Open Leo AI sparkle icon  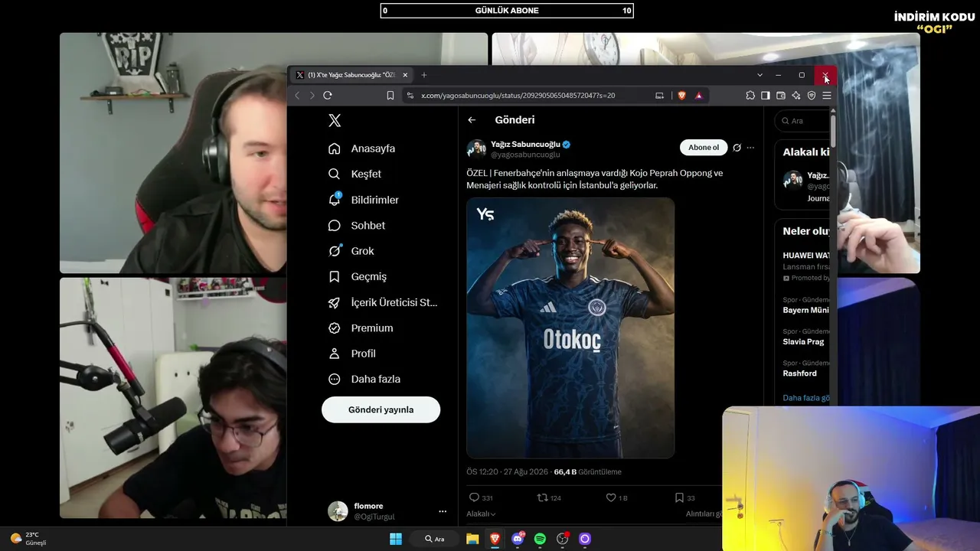tap(796, 96)
